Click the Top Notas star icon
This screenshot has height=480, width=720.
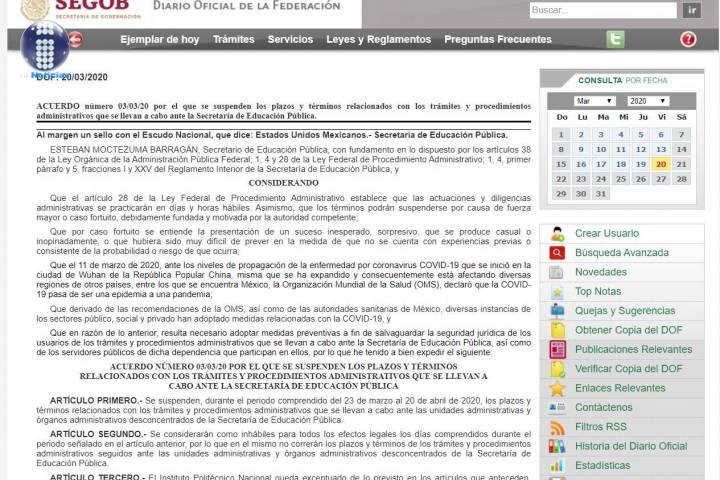pos(557,291)
